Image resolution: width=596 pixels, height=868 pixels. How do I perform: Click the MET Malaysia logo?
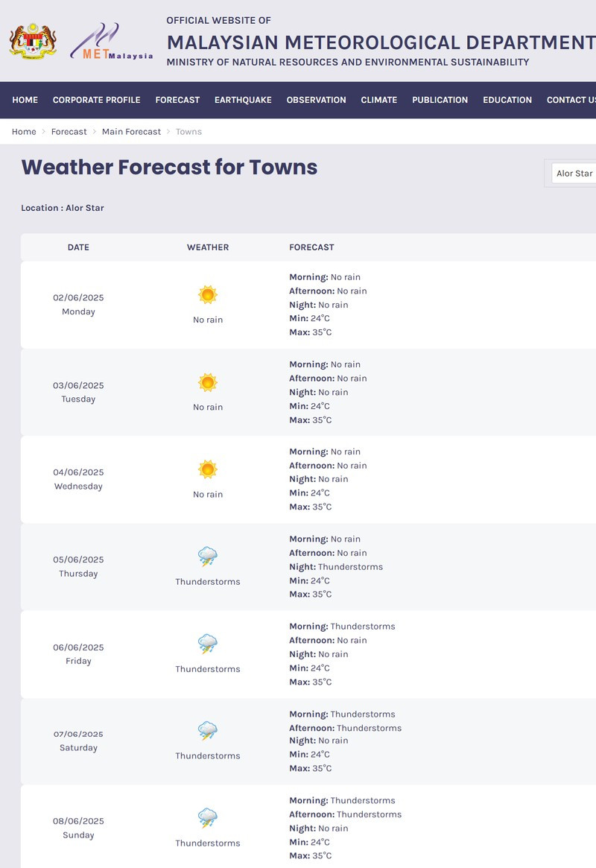(x=112, y=42)
